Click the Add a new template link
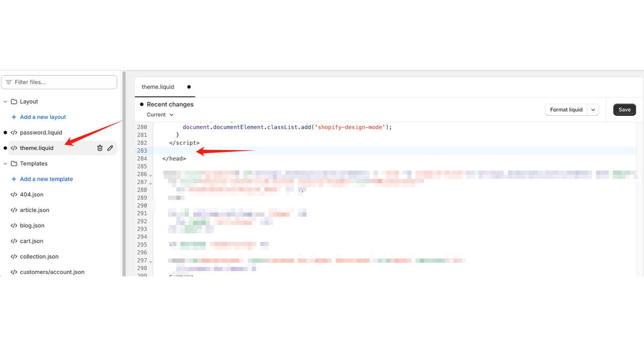Viewport: 644px width, 362px height. [x=46, y=179]
